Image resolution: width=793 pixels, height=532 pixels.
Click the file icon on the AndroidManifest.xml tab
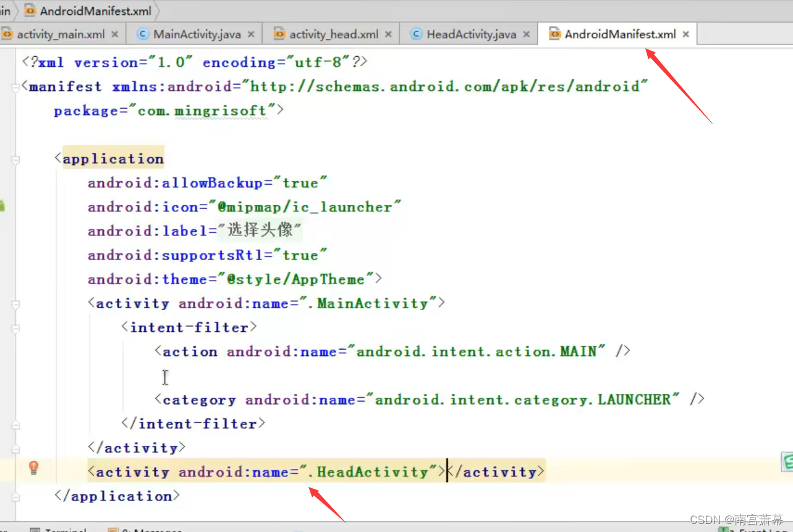(x=554, y=35)
